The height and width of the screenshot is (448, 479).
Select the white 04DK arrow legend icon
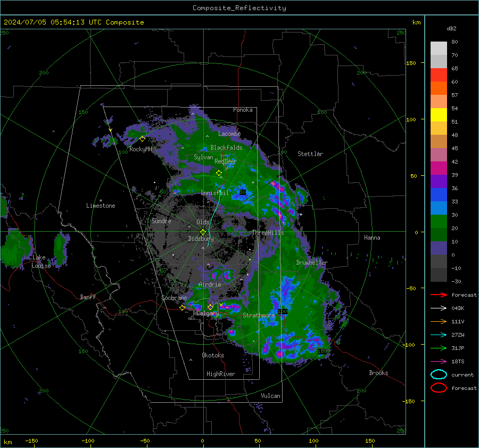(439, 308)
